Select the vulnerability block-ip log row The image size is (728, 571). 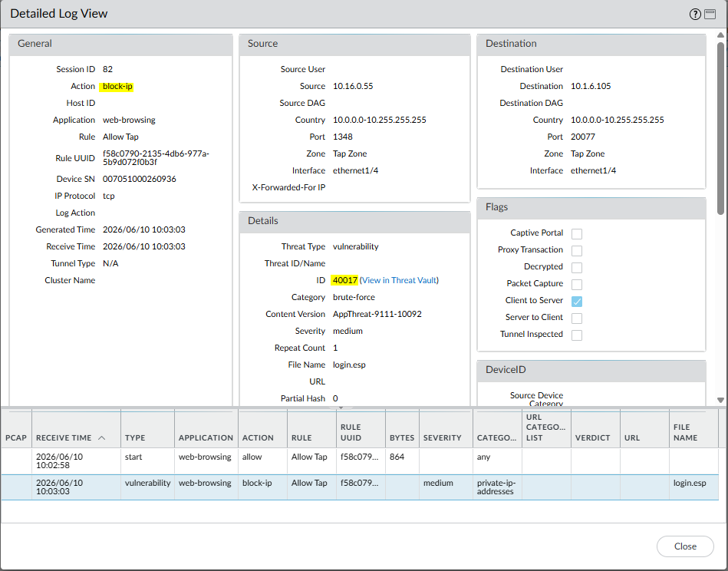359,487
